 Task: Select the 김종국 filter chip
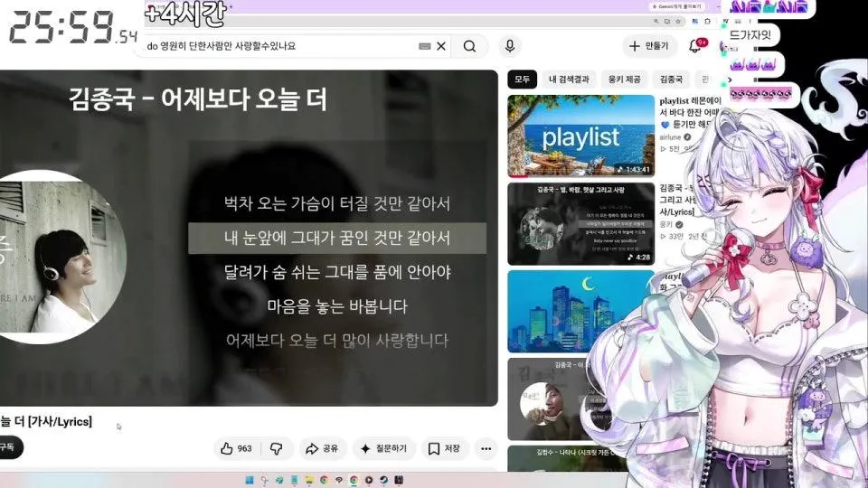coord(671,80)
